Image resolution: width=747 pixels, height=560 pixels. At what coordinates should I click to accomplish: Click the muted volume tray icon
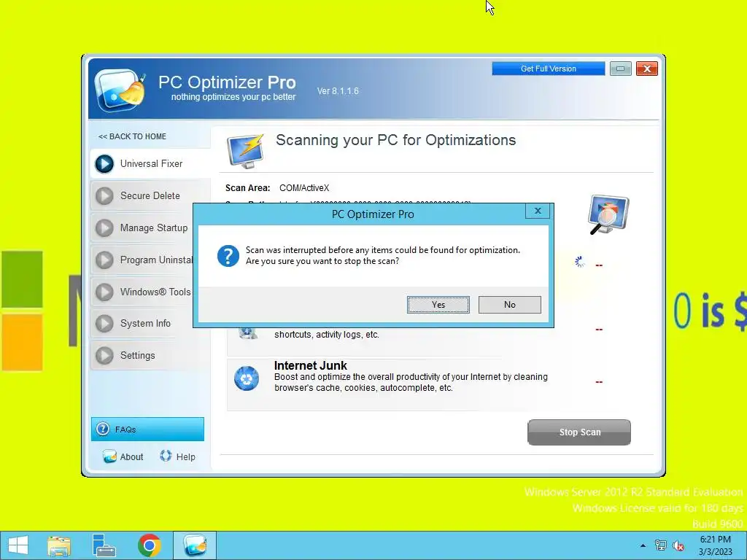[678, 545]
